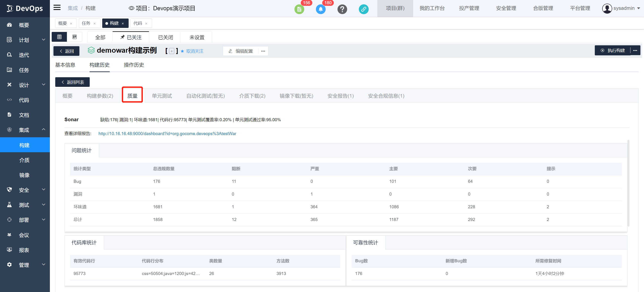
Task: Switch to card view layout icon
Action: pyautogui.click(x=74, y=37)
